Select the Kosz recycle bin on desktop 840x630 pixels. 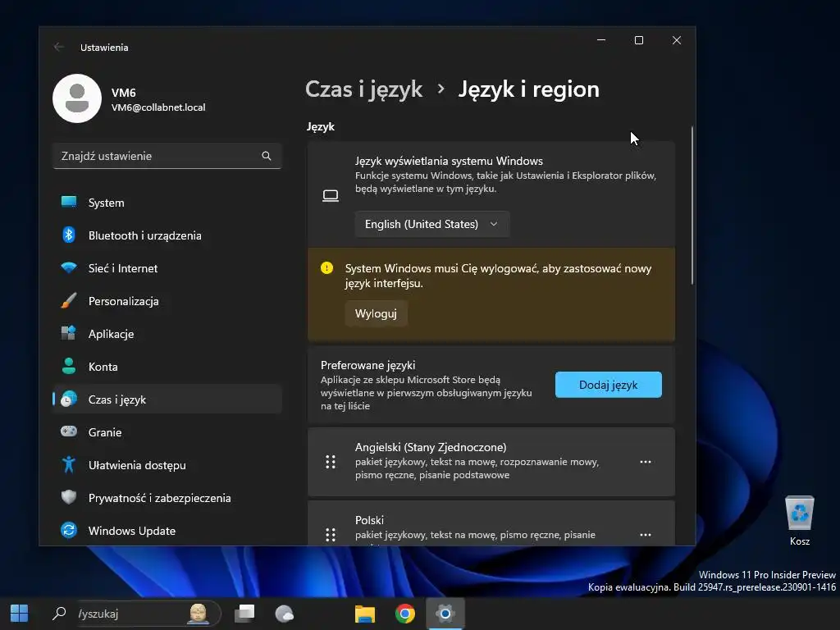pos(800,521)
